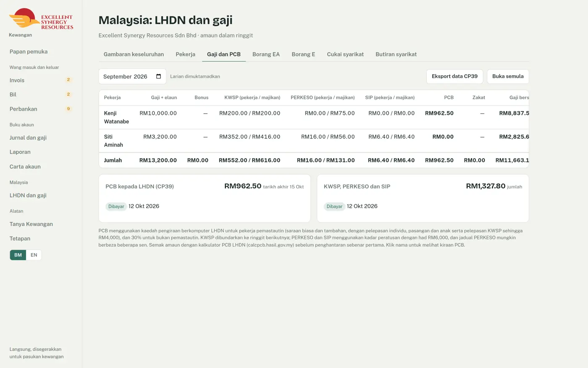This screenshot has width=588, height=368.
Task: Click the Zakat column header
Action: (479, 98)
